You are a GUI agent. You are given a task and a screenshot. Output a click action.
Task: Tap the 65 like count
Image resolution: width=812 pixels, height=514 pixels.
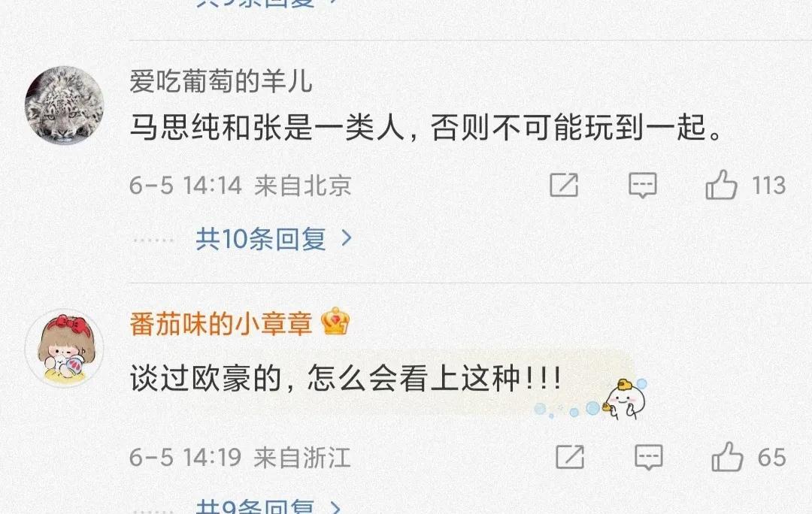click(772, 458)
